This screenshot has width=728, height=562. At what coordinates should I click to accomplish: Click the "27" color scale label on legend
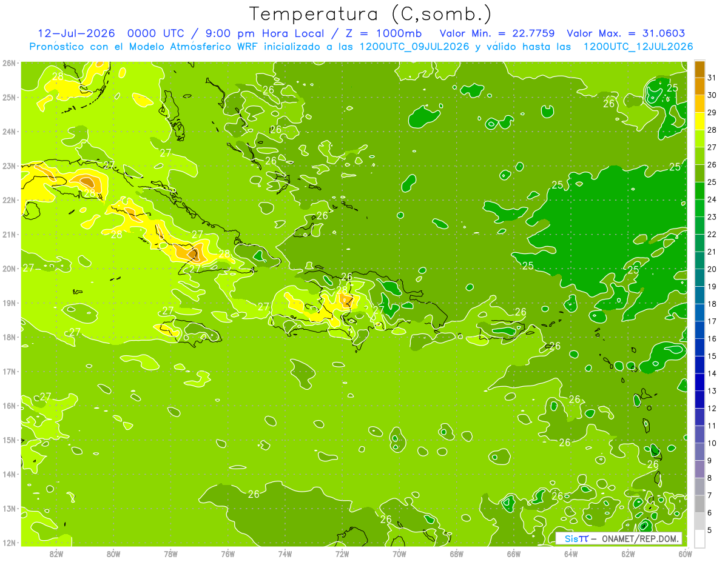[712, 147]
